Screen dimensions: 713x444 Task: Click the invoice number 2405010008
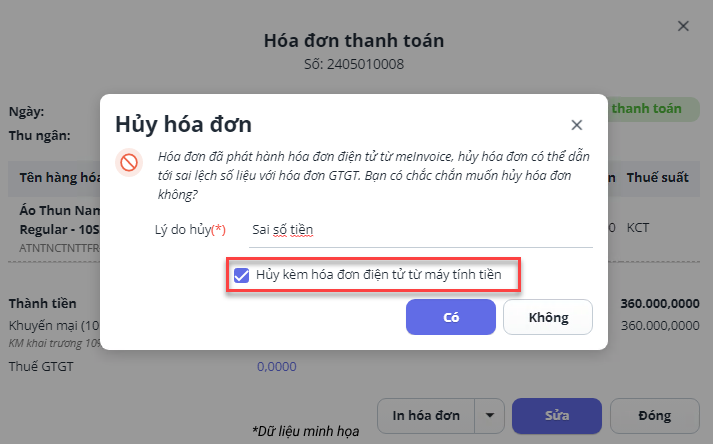[x=354, y=65]
